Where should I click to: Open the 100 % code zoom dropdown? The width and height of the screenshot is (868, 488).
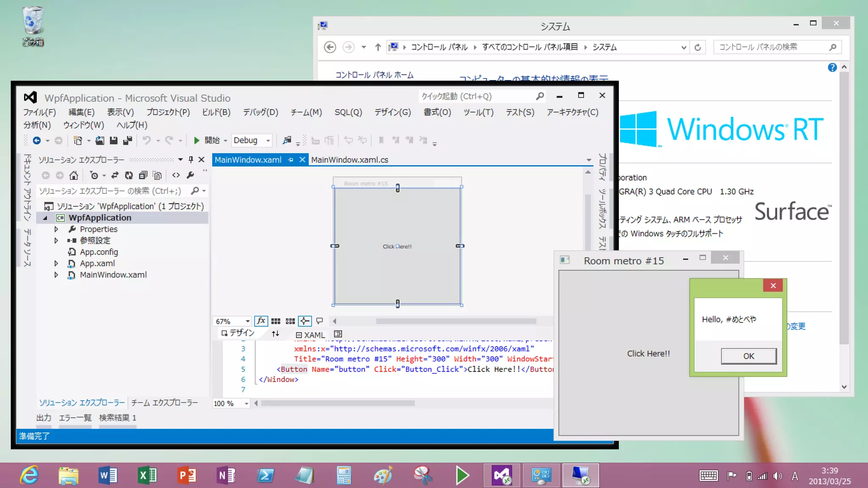[x=246, y=403]
